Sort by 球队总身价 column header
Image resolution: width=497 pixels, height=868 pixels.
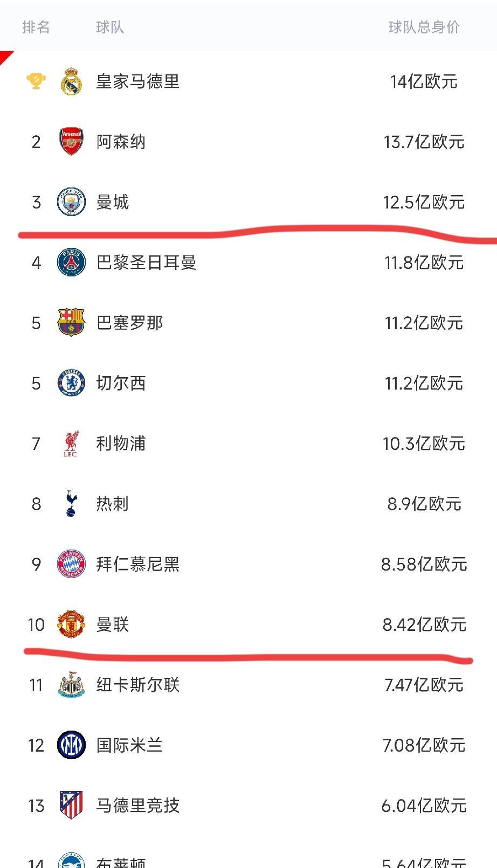[x=424, y=27]
